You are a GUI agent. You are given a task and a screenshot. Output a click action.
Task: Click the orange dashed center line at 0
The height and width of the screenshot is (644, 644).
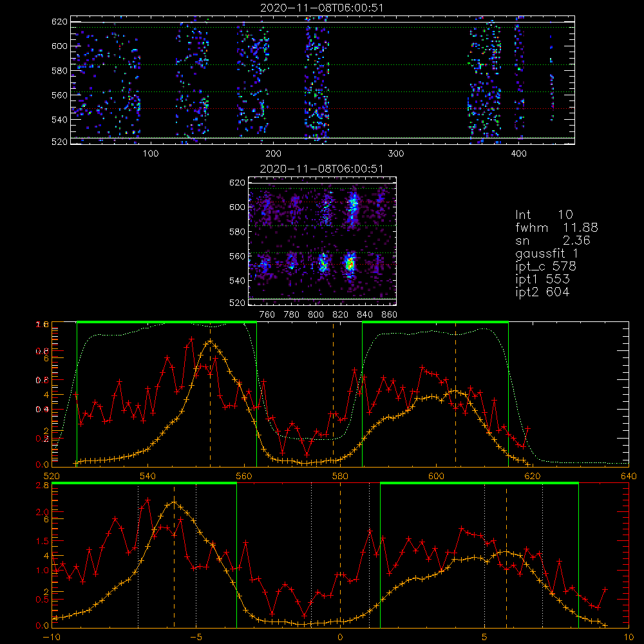(340, 555)
